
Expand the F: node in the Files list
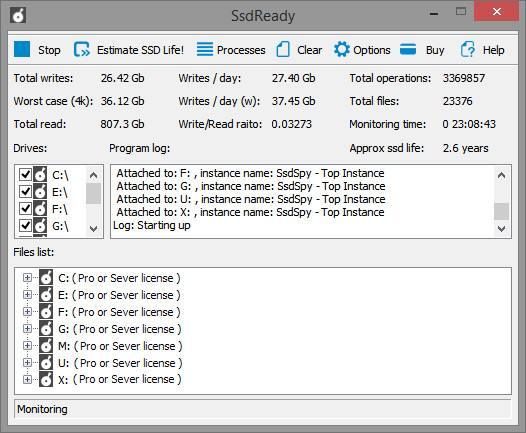(27, 312)
